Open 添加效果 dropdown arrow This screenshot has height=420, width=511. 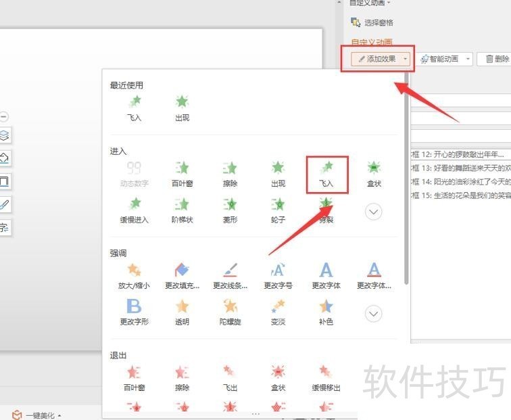pyautogui.click(x=406, y=59)
